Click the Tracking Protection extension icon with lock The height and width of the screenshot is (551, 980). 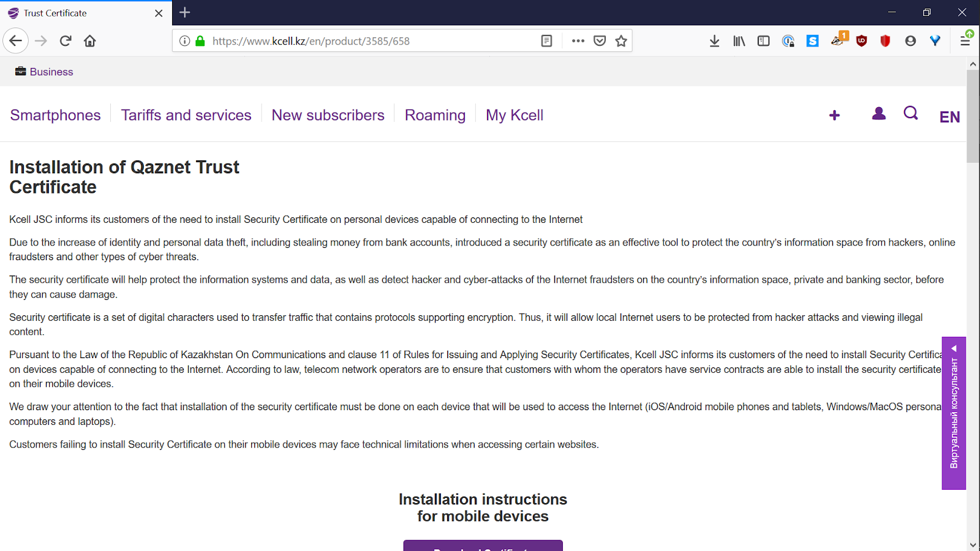coord(788,41)
